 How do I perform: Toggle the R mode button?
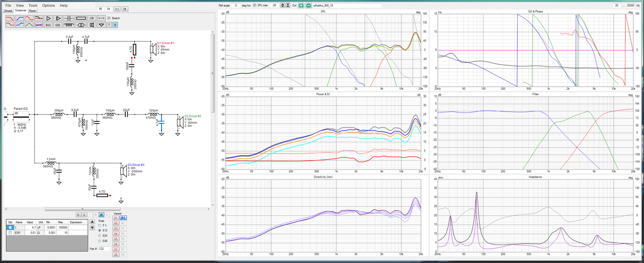point(101,215)
